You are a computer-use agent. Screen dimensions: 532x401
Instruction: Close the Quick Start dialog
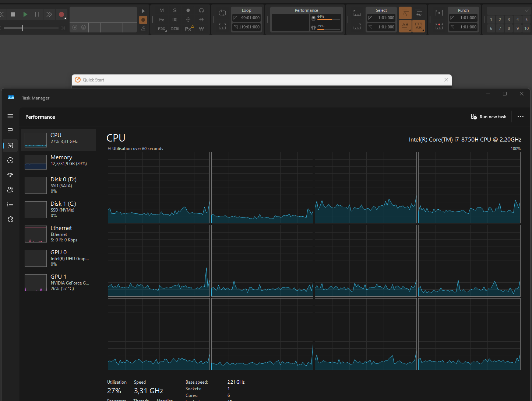pyautogui.click(x=446, y=80)
